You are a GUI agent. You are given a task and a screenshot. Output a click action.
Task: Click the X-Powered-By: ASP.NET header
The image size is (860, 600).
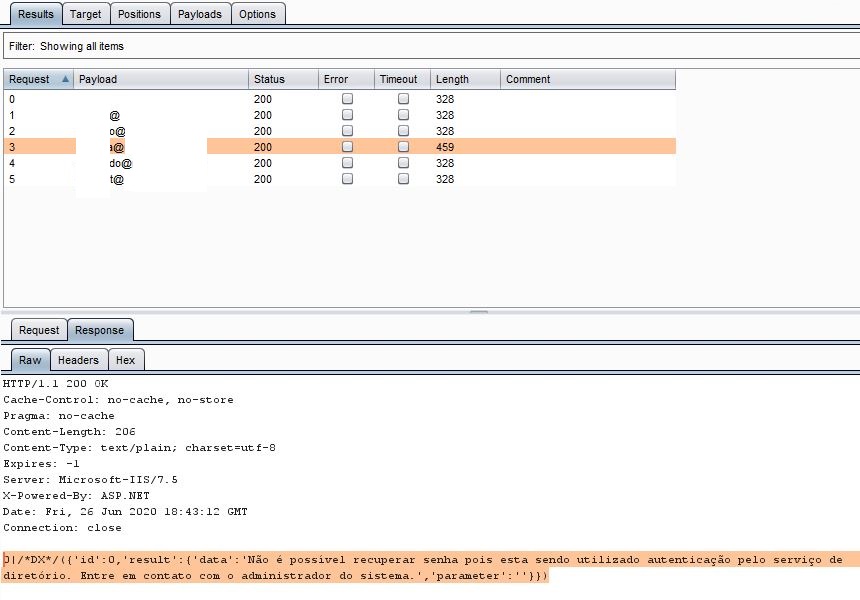76,495
